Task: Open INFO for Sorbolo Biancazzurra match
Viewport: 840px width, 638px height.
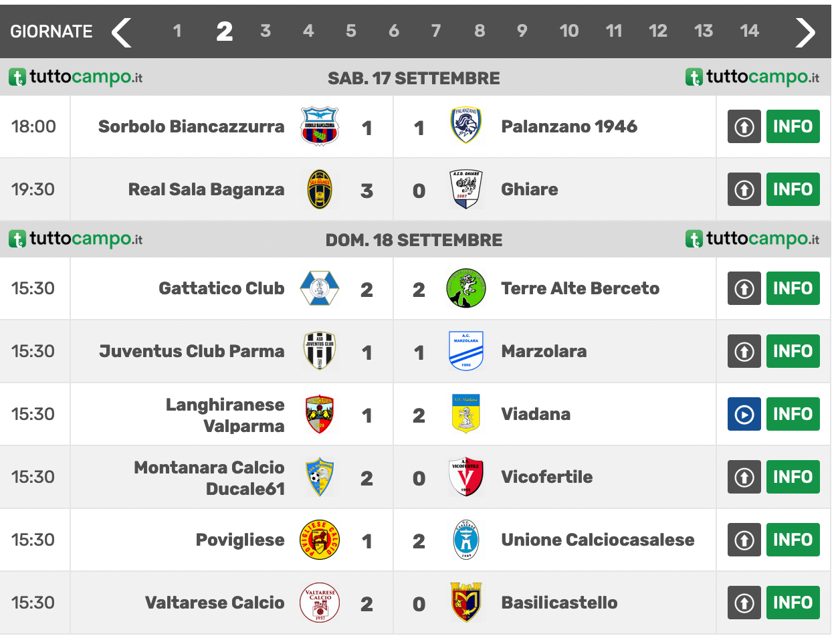Action: point(793,126)
